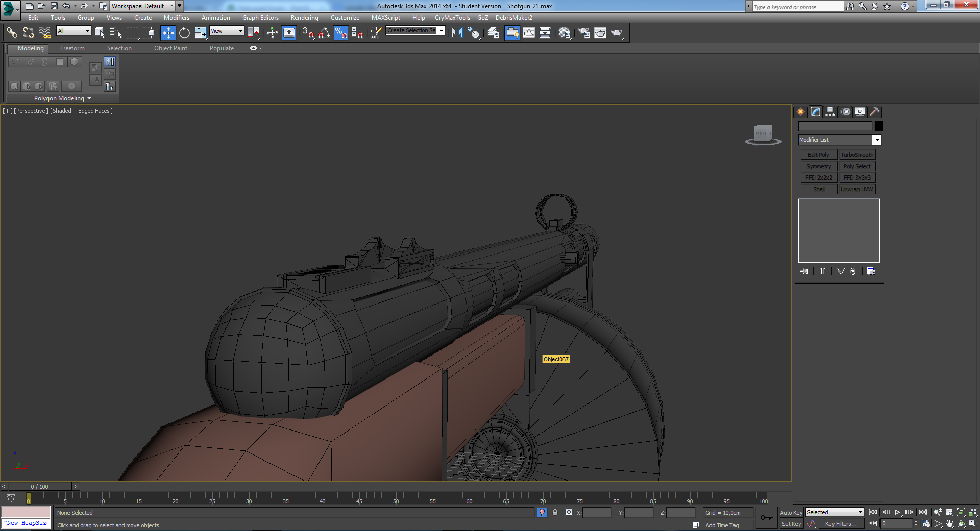Toggle the Graphite Modeling Ribbon
The width and height of the screenshot is (980, 531).
point(512,33)
